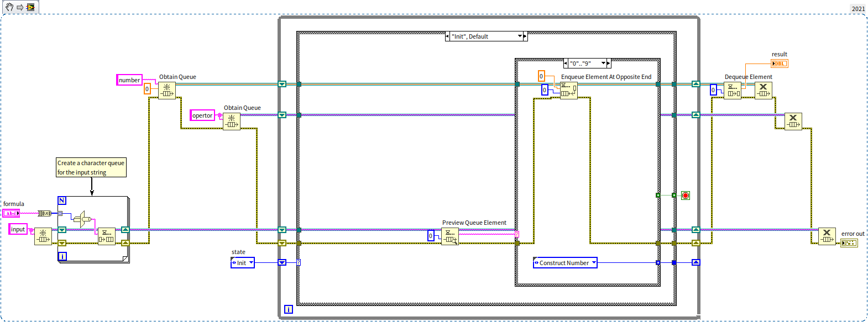This screenshot has width=868, height=322.
Task: Click the Release Queue node next to Dequeue Element
Action: point(764,91)
